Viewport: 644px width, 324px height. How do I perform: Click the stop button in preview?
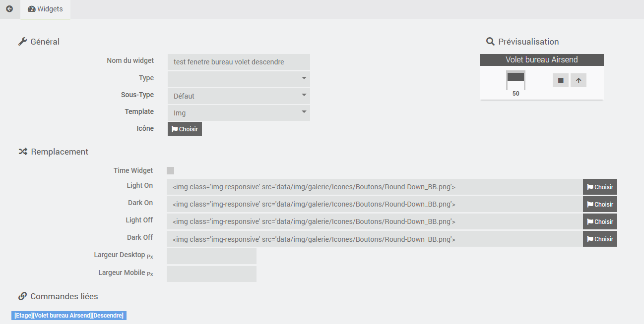click(561, 80)
